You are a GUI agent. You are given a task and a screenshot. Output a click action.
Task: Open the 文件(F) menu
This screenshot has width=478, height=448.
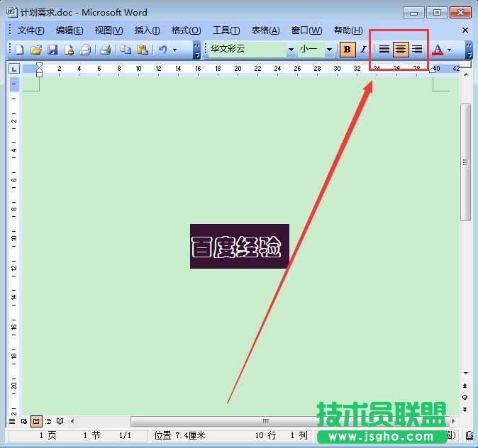pos(30,30)
